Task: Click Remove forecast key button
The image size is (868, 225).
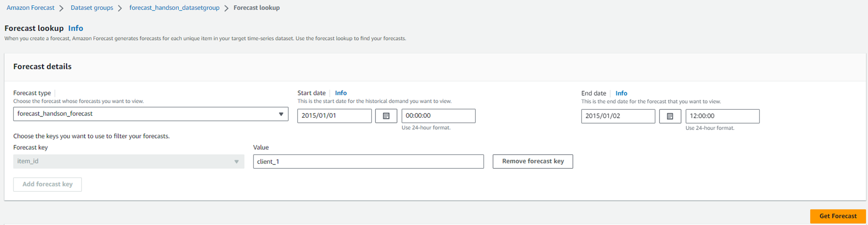Action: click(x=532, y=161)
